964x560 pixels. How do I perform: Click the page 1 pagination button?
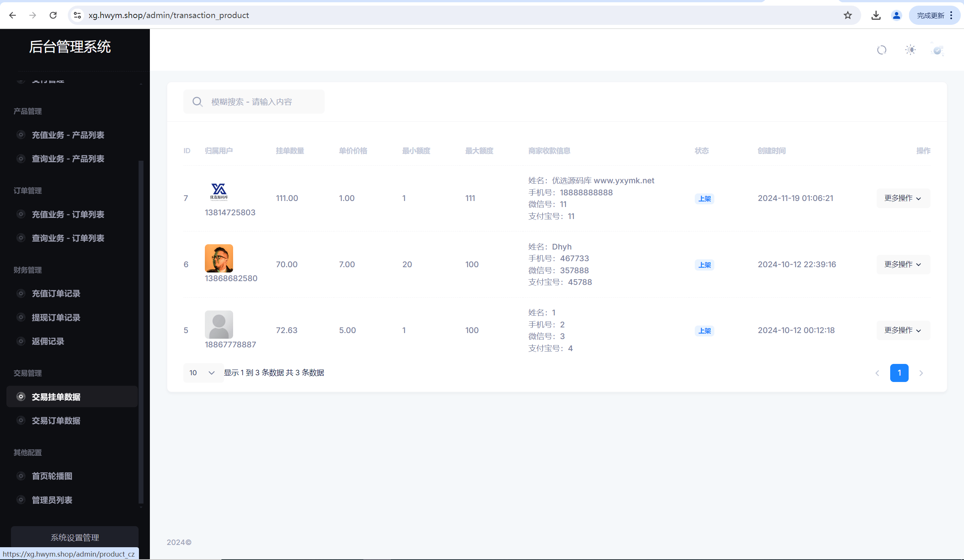[x=899, y=373]
